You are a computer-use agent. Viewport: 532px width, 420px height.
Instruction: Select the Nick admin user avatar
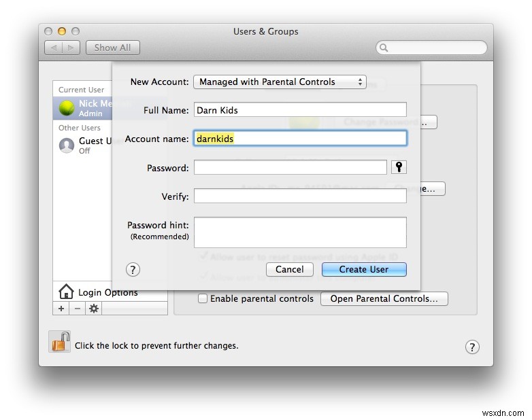tap(67, 108)
